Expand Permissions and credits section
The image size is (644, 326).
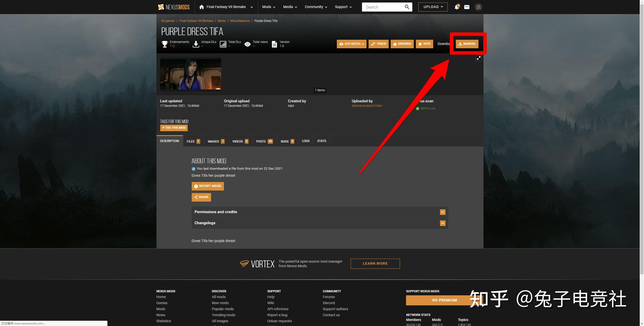[442, 212]
